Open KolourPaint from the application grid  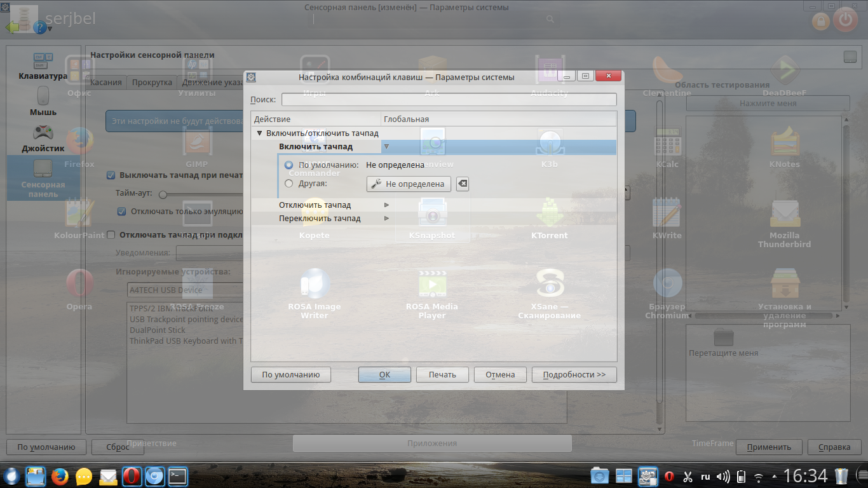tap(79, 218)
